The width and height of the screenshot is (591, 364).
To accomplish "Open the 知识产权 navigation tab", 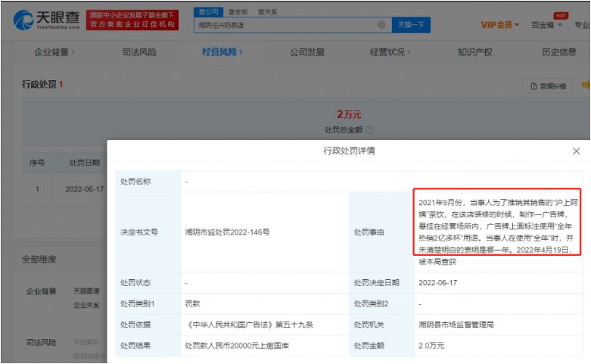I will 475,52.
